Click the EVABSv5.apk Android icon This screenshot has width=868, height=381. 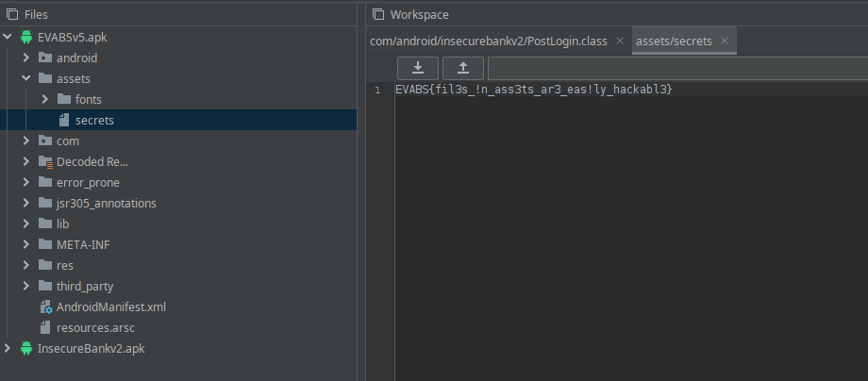tap(26, 37)
